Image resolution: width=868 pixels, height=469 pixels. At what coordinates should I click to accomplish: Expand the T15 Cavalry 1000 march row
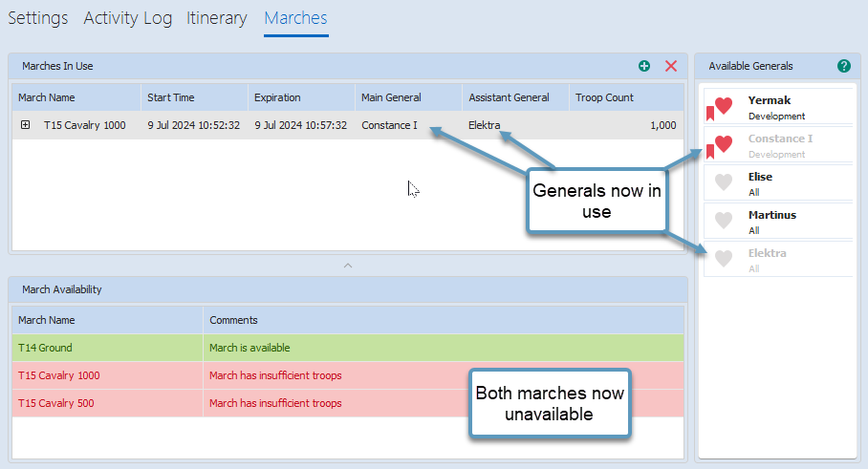[26, 125]
